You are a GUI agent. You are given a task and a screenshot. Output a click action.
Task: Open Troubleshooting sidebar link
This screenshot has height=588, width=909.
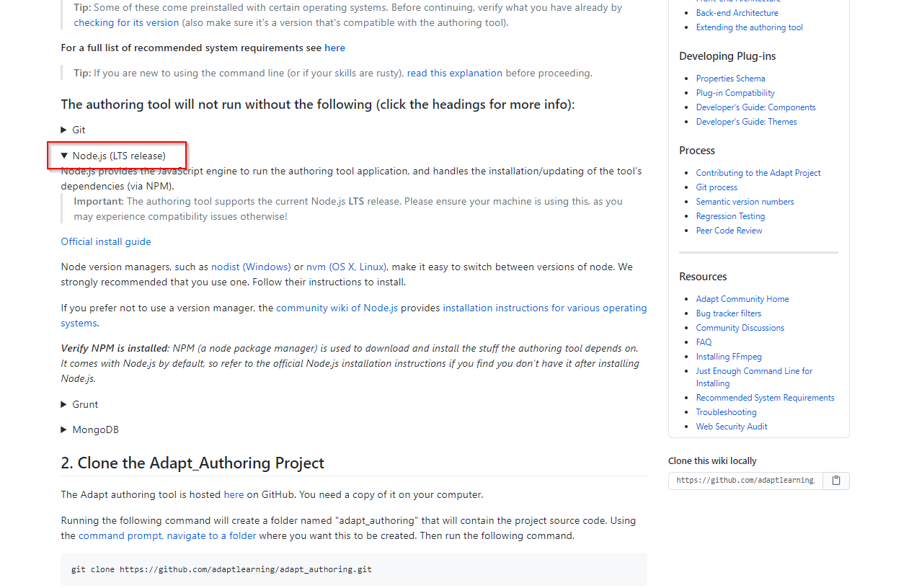726,412
